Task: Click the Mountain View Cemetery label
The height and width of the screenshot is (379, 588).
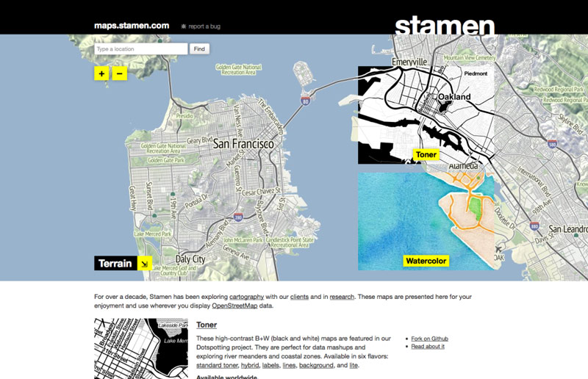Action: tap(470, 58)
